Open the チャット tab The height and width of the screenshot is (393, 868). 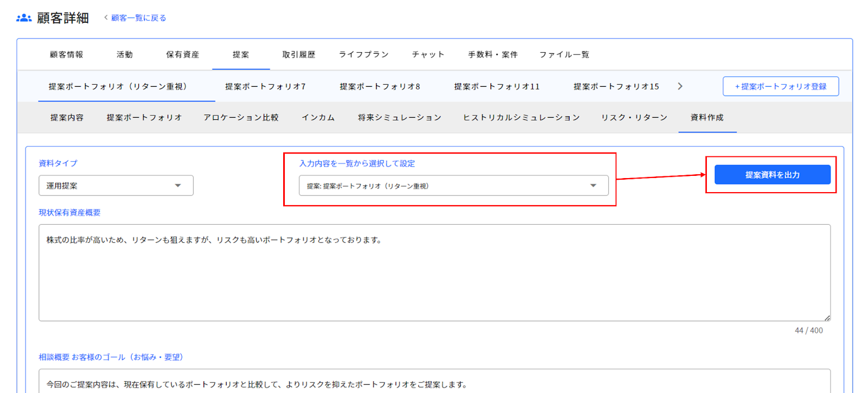click(428, 54)
